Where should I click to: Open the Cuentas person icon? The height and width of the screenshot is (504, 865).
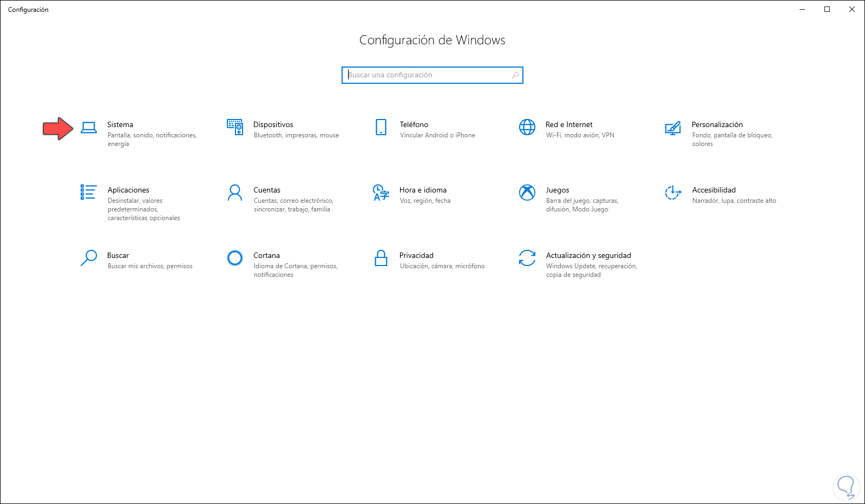(235, 193)
